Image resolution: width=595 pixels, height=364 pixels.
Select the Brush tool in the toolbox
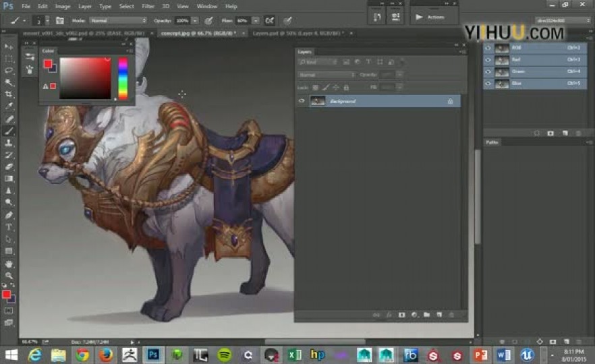pos(8,131)
